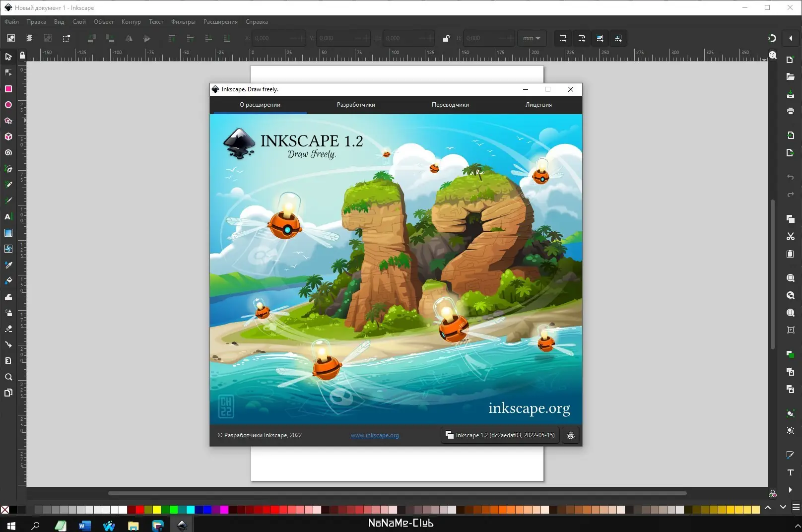802x532 pixels.
Task: Switch to the Лицензия tab
Action: pyautogui.click(x=538, y=105)
